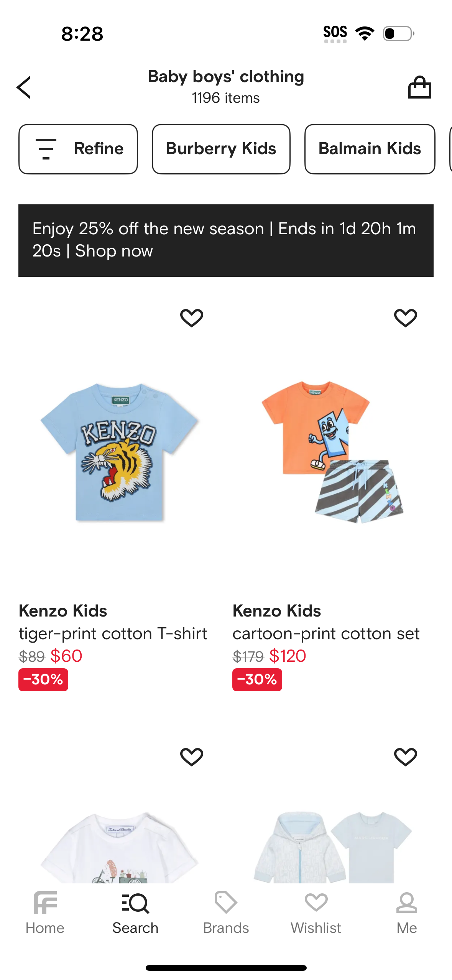
Task: Tap the 25% off new season banner
Action: tap(226, 240)
